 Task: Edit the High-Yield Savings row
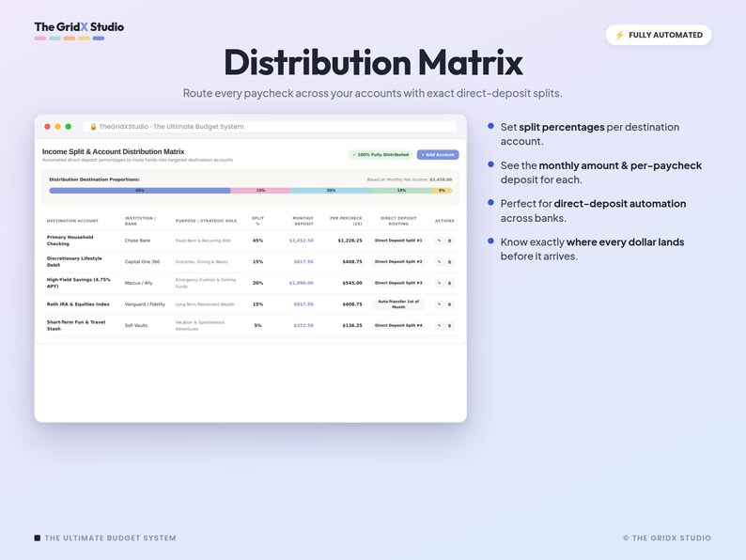click(x=439, y=283)
